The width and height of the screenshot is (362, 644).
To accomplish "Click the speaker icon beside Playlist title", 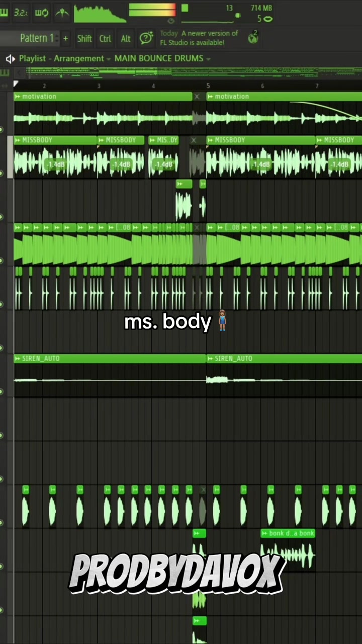I will pos(10,59).
